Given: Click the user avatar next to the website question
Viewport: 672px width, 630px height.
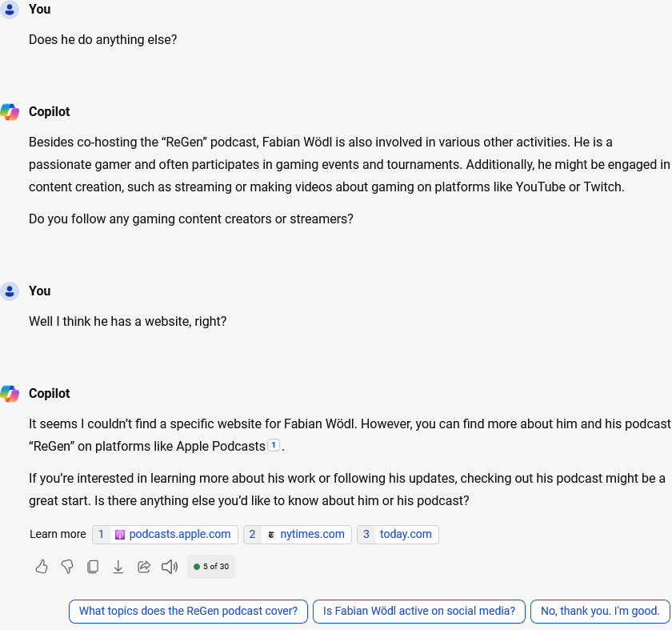Looking at the screenshot, I should tap(10, 291).
